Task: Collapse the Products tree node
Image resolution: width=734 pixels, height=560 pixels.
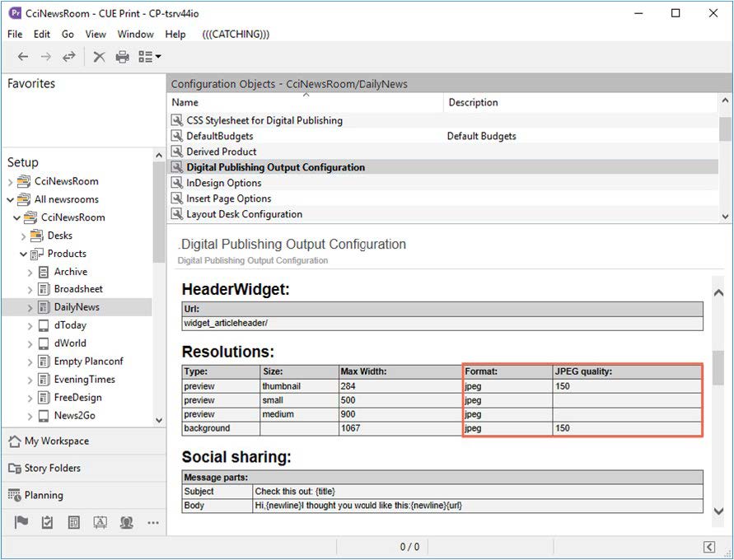Action: (x=23, y=254)
